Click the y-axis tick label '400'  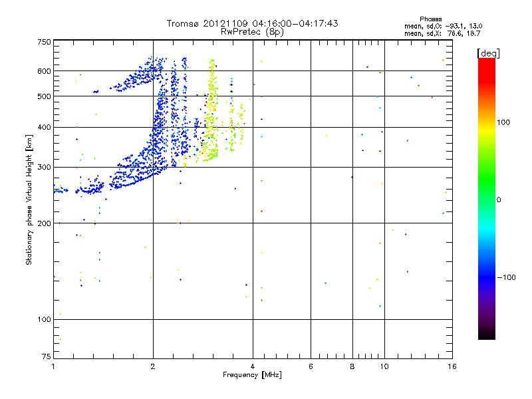(x=44, y=127)
